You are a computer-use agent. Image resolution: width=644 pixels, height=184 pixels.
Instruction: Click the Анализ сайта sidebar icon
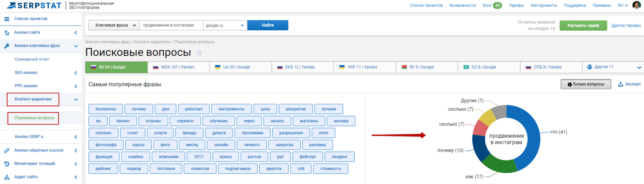[7, 33]
